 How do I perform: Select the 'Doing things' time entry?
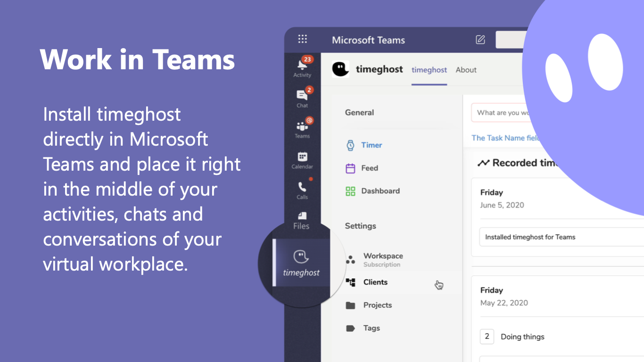click(522, 337)
